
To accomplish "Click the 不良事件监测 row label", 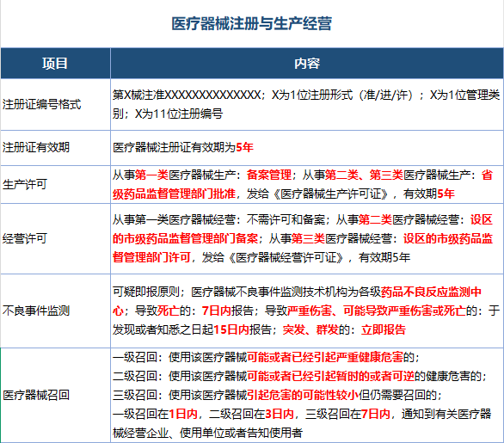I will pyautogui.click(x=36, y=311).
